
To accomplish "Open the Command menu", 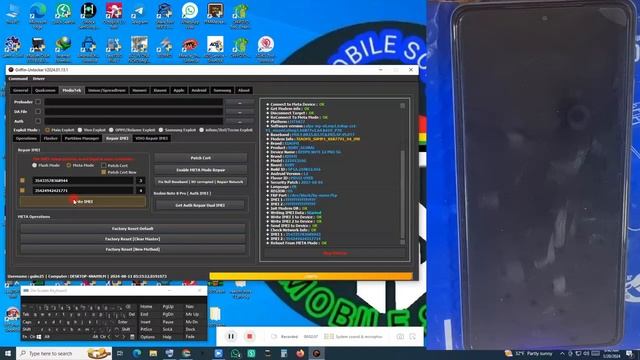I will point(18,78).
